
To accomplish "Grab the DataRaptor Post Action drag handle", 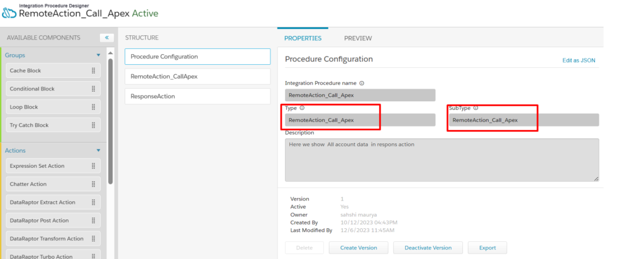I will point(93,221).
